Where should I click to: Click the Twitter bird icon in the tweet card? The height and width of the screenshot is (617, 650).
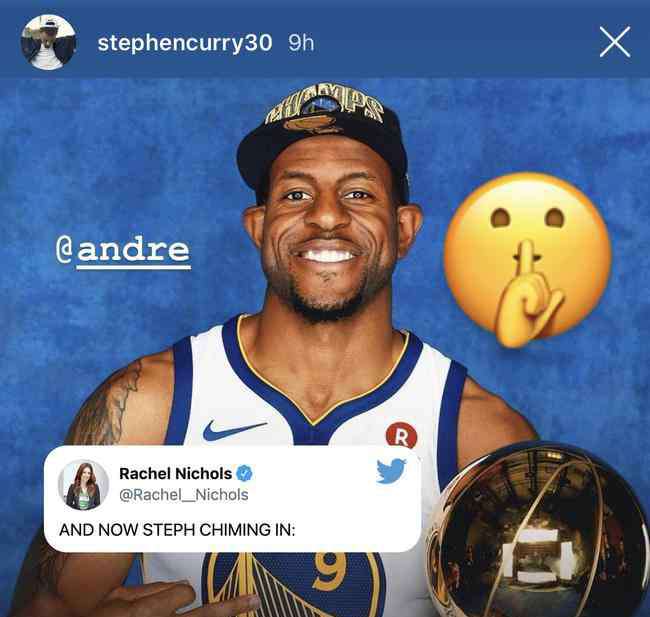(391, 471)
